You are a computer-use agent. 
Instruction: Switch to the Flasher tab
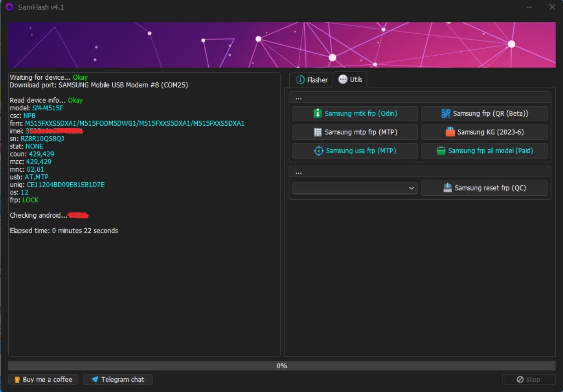[311, 80]
